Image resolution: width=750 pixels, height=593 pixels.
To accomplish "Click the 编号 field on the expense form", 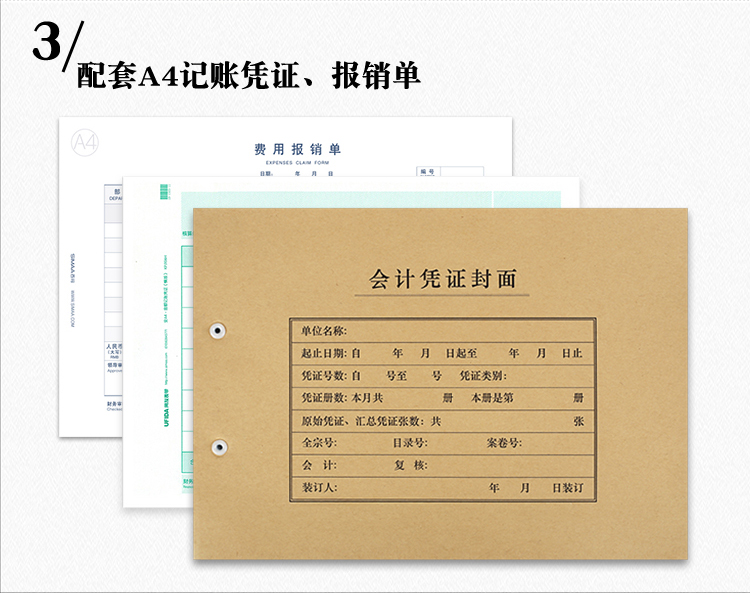I will click(450, 172).
